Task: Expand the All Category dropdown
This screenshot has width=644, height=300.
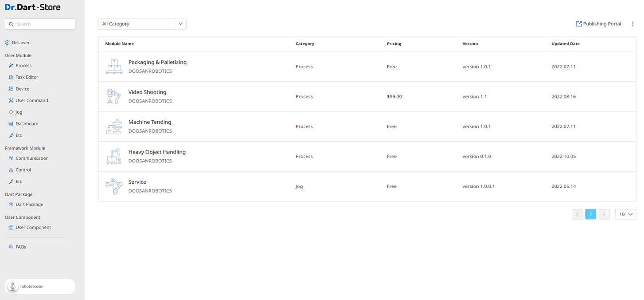Action: point(180,24)
